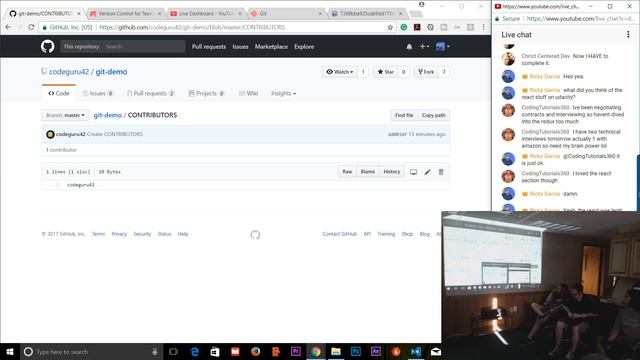Launch Microsoft Edge from the taskbar
640x360 pixels.
(195, 351)
